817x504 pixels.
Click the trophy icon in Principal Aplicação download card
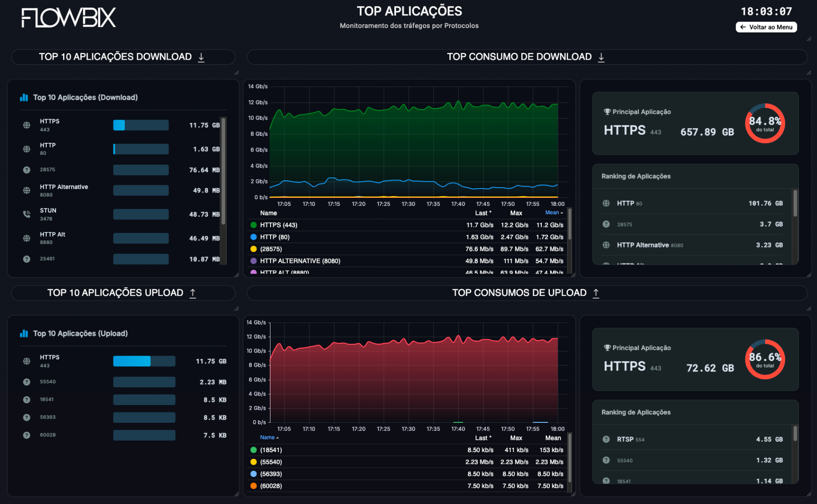[x=606, y=112]
